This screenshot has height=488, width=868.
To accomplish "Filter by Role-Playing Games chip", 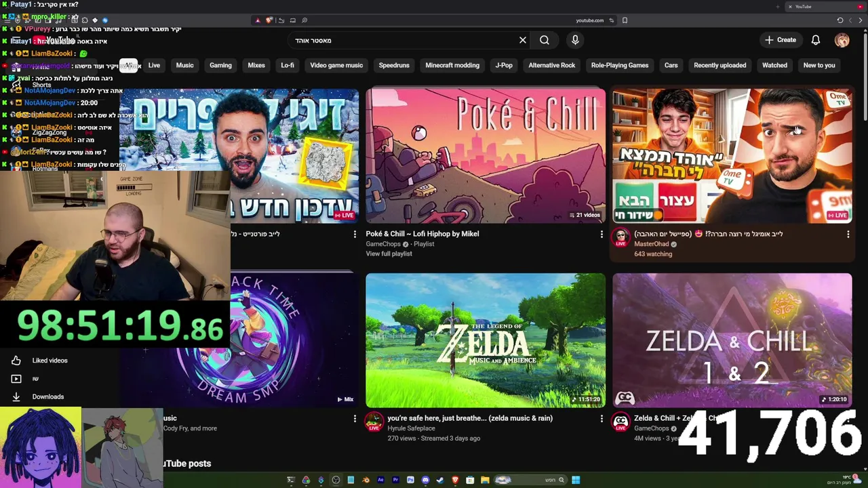I will coord(620,65).
